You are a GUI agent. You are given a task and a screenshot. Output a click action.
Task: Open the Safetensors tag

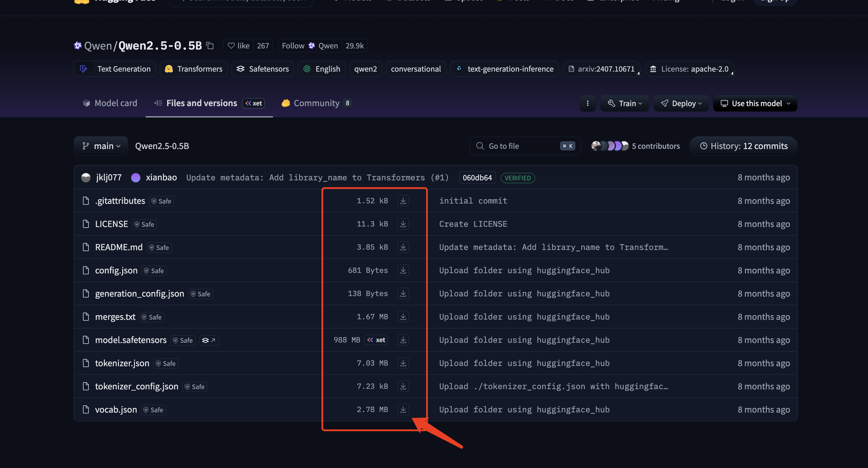tap(263, 69)
